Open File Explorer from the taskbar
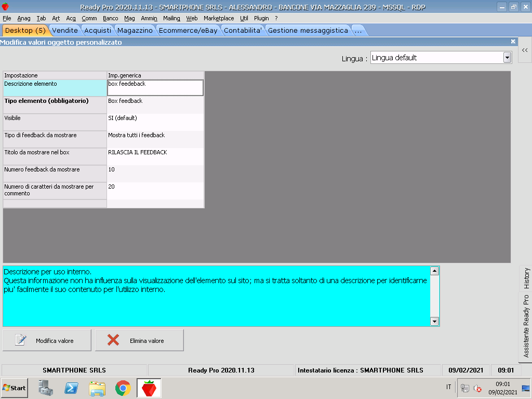Viewport: 532px width, 399px height. pos(97,388)
